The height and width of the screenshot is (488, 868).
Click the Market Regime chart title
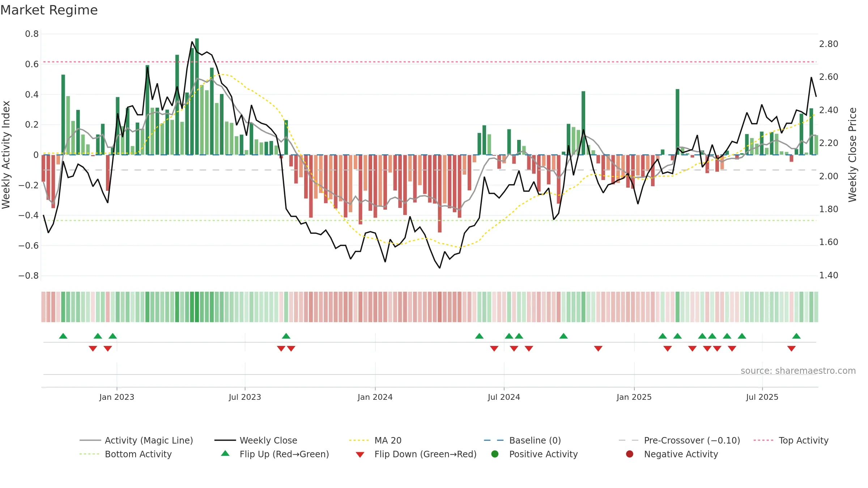coord(49,10)
